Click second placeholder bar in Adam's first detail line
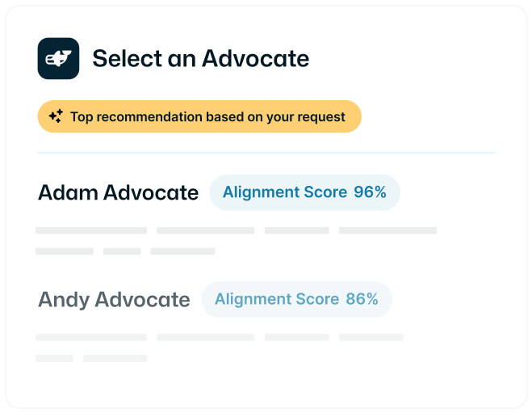The width and height of the screenshot is (532, 413). point(205,230)
